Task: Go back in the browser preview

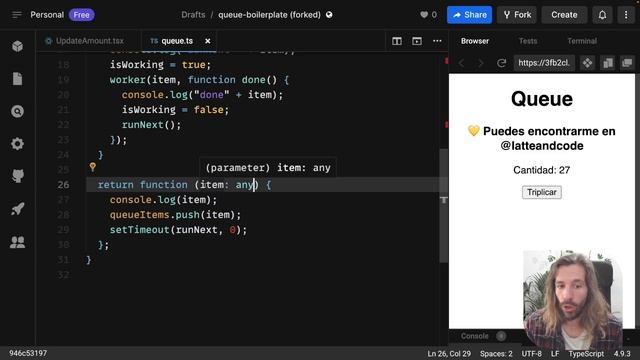Action: 462,63
